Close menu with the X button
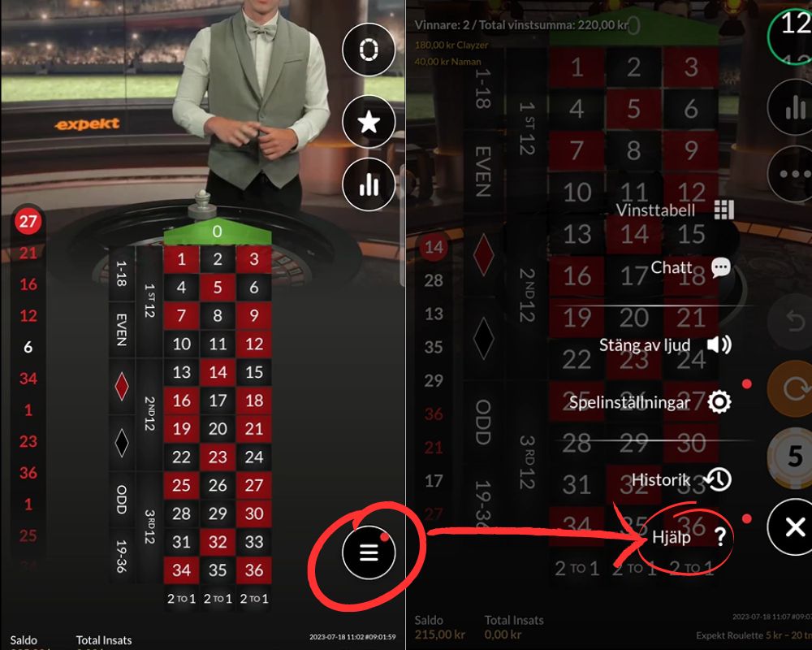This screenshot has width=812, height=650. point(793,527)
